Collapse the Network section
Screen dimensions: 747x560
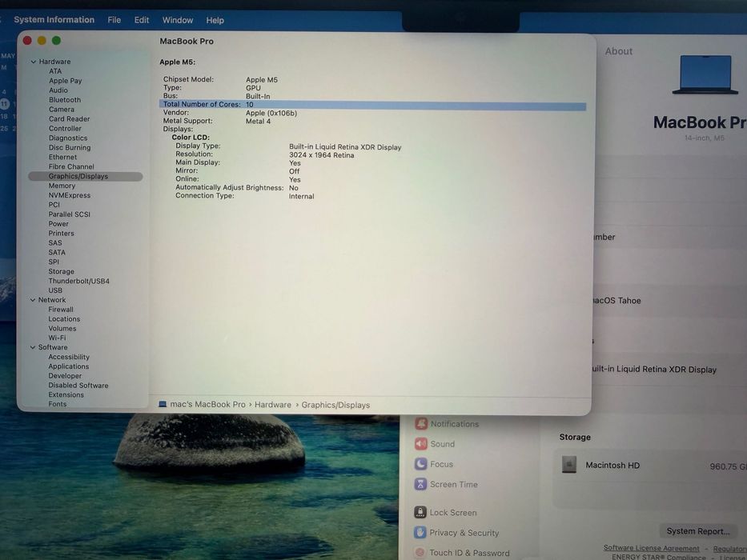(33, 300)
